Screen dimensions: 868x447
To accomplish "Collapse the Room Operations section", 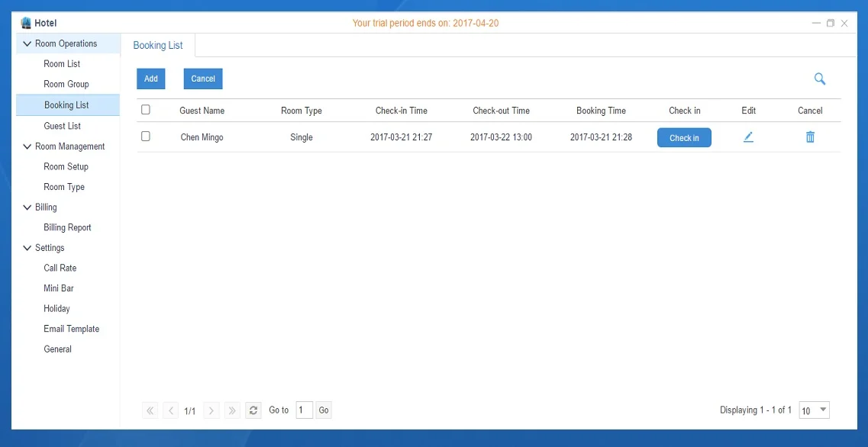I will (27, 44).
